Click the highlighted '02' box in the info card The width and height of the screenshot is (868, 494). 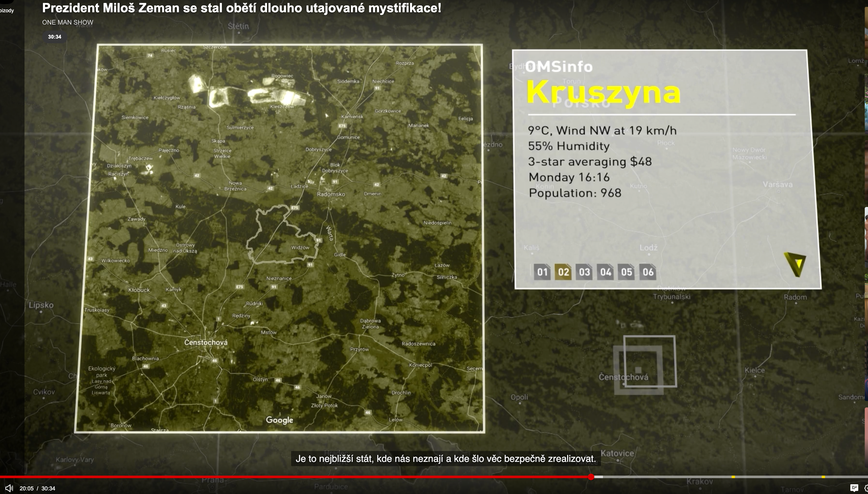pyautogui.click(x=564, y=272)
